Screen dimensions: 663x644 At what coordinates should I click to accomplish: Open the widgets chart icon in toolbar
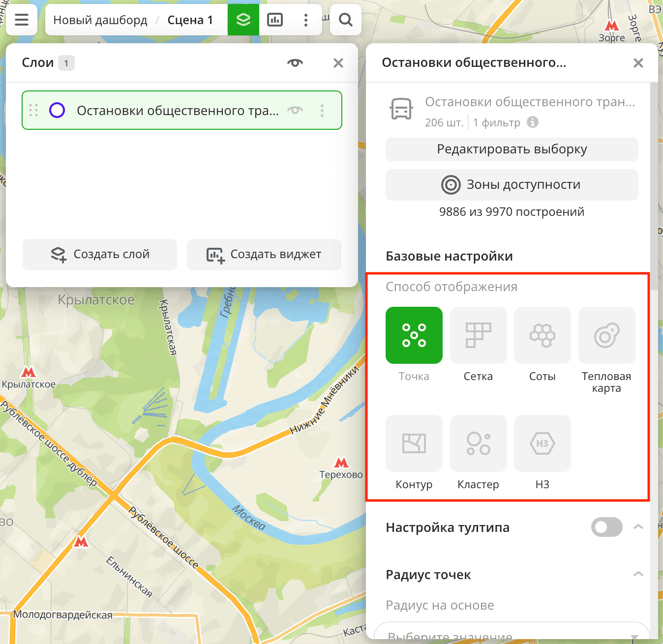point(274,20)
